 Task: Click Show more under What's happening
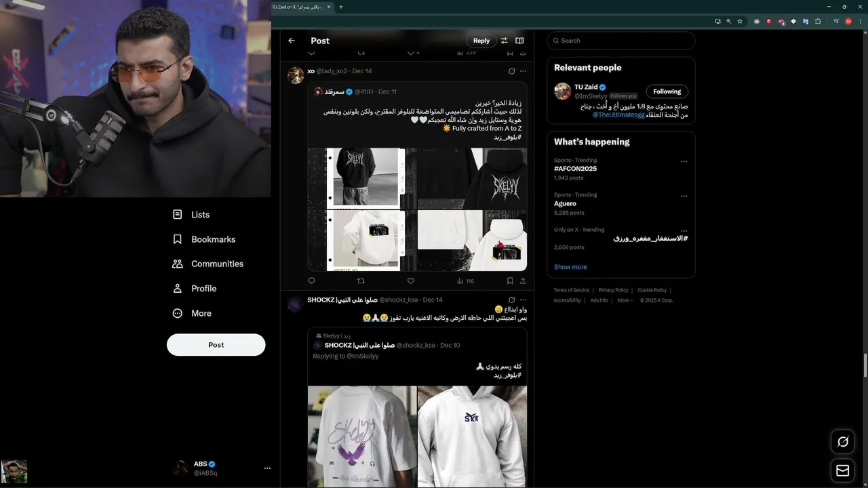[570, 267]
